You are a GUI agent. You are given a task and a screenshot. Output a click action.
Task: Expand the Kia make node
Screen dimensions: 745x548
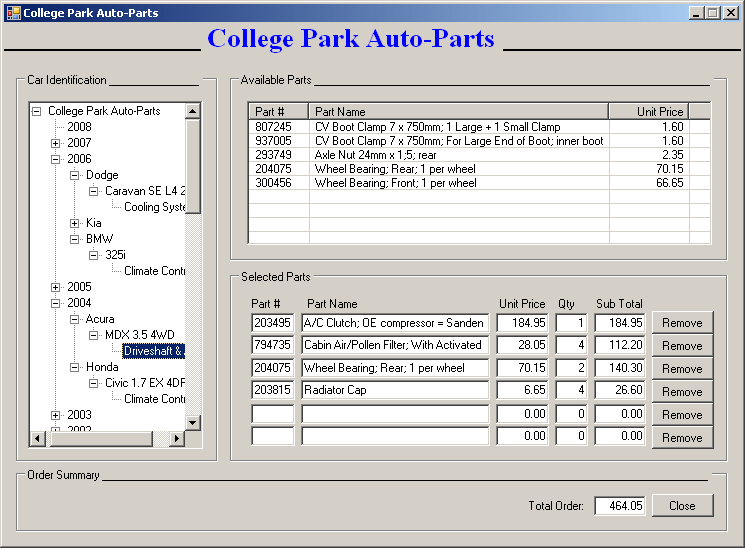75,223
